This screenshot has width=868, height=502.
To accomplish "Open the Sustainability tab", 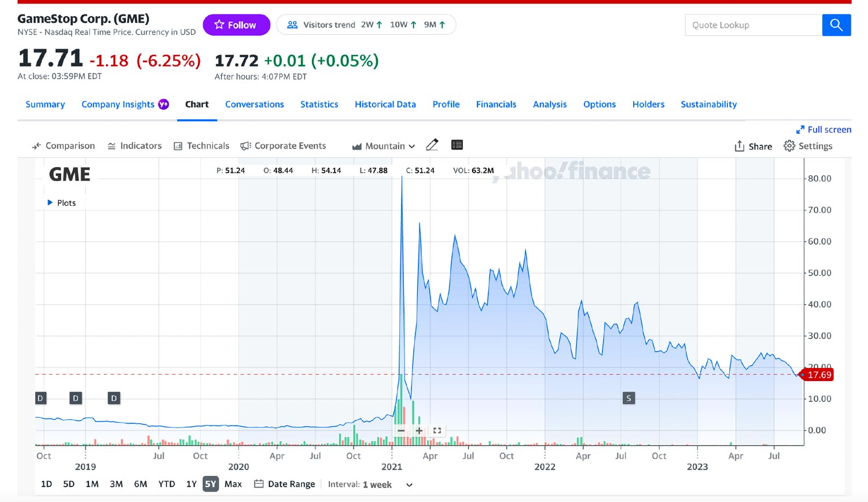I will tap(709, 104).
